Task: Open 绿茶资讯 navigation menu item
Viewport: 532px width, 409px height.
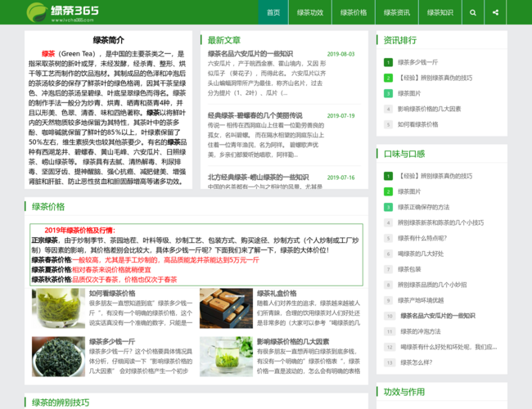Action: 397,12
